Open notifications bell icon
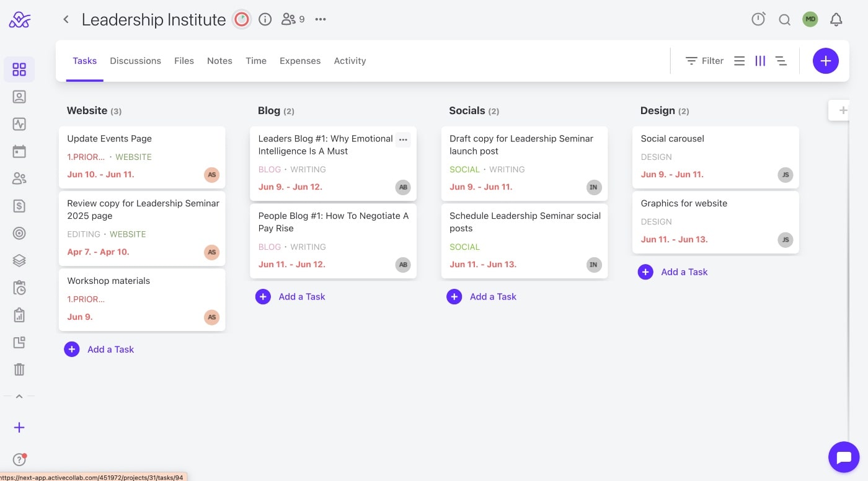The width and height of the screenshot is (868, 481). point(836,20)
